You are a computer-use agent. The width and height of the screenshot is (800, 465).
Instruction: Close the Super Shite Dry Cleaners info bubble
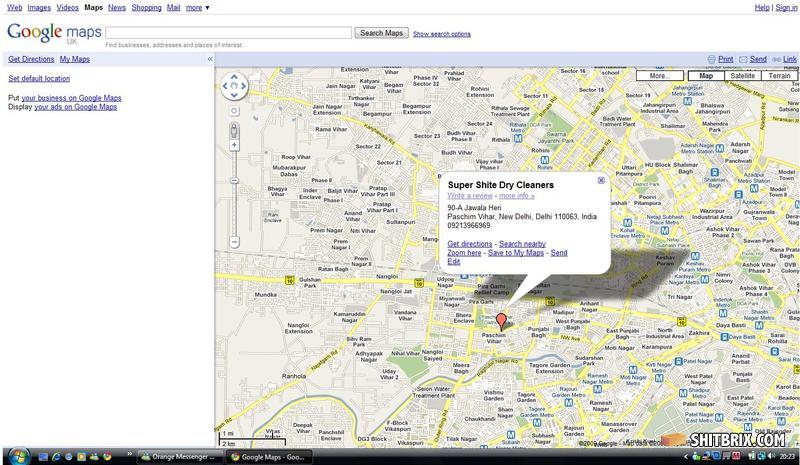click(601, 180)
